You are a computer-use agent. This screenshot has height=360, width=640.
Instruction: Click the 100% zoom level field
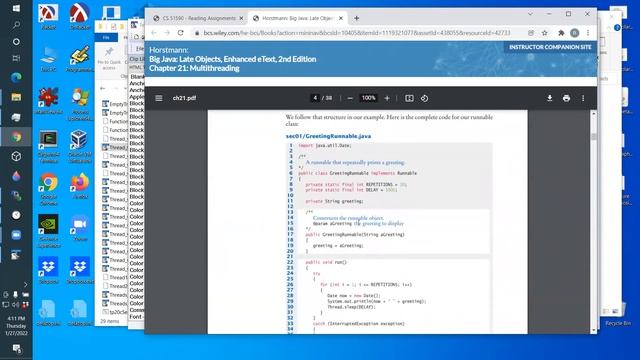[x=368, y=98]
